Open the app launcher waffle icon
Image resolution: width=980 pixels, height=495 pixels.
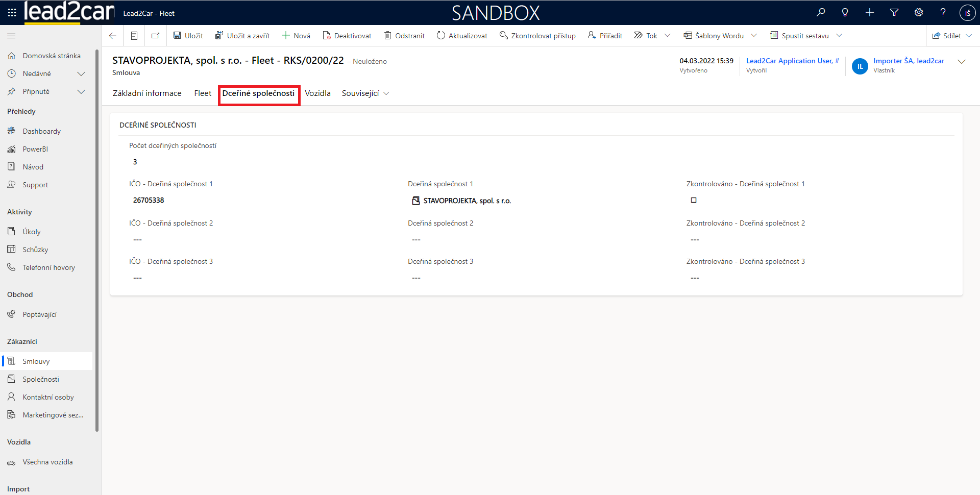[12, 13]
